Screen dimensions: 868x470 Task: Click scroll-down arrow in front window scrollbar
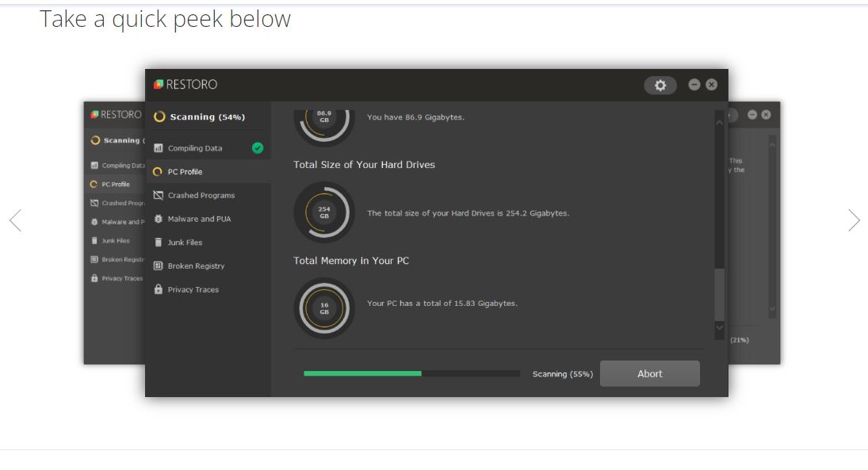coord(719,327)
